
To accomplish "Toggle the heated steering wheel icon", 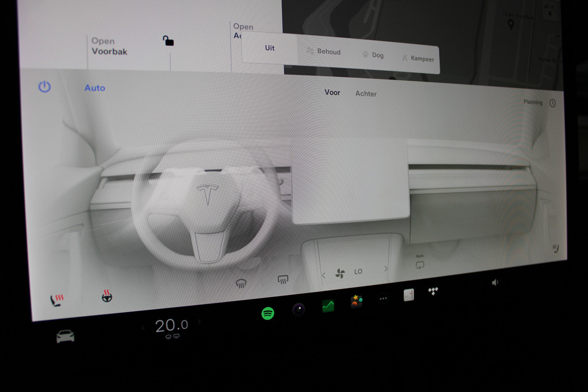I will pyautogui.click(x=107, y=296).
